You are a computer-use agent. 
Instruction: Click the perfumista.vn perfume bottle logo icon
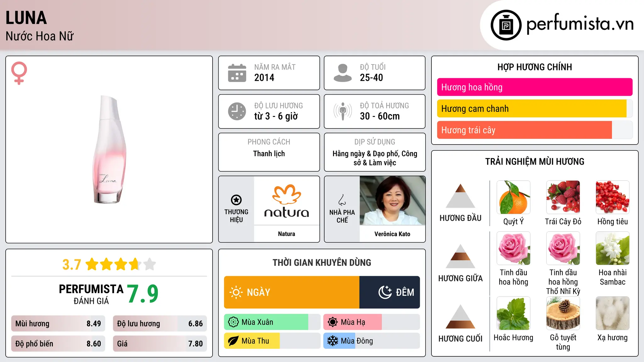506,25
